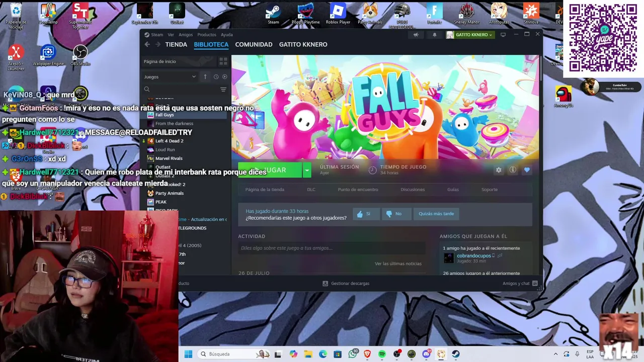The height and width of the screenshot is (362, 644).
Task: Open Among Us desktop icon
Action: [x=563, y=97]
